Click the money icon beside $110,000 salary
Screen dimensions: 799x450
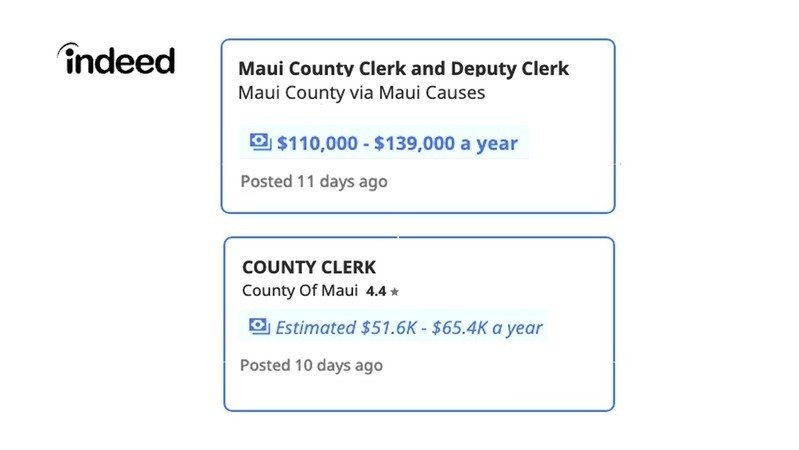tap(260, 142)
